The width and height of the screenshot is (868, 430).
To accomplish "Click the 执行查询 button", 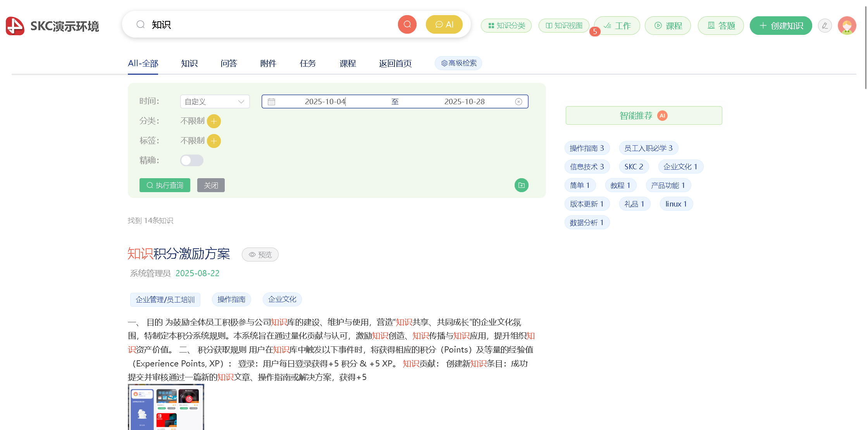I will tap(165, 185).
